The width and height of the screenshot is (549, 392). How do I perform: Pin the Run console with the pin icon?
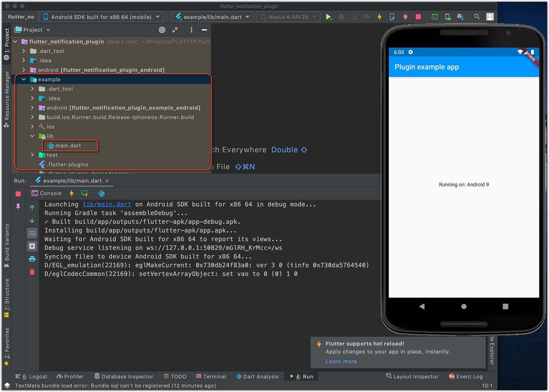click(x=18, y=207)
